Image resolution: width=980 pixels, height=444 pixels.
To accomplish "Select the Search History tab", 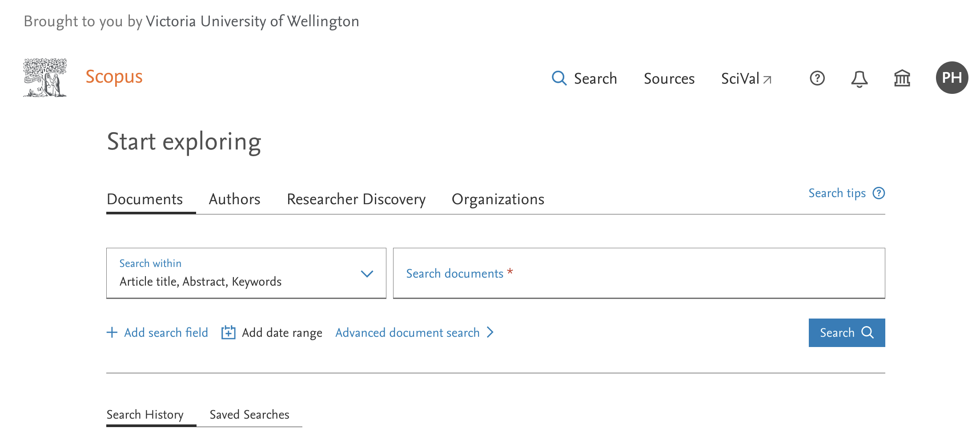I will point(145,415).
